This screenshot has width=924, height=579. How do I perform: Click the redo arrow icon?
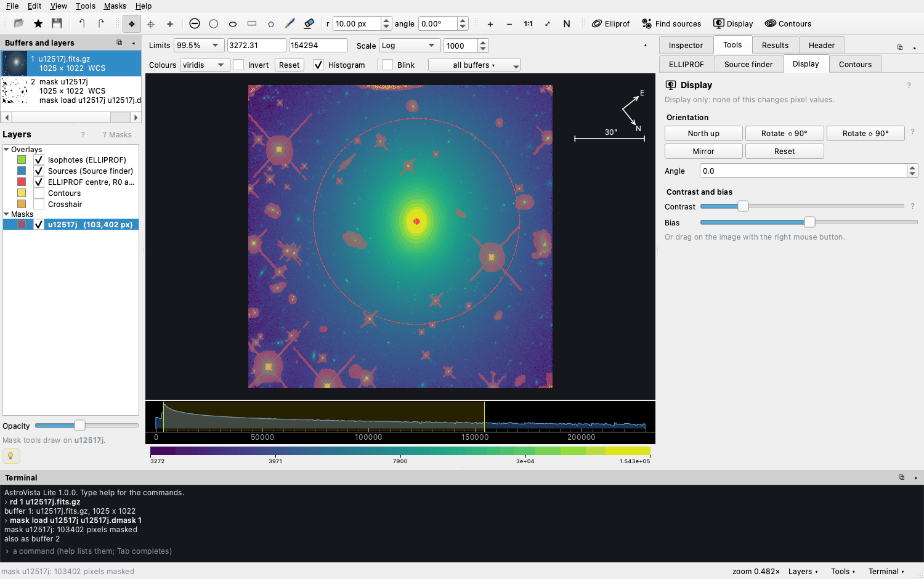click(101, 23)
